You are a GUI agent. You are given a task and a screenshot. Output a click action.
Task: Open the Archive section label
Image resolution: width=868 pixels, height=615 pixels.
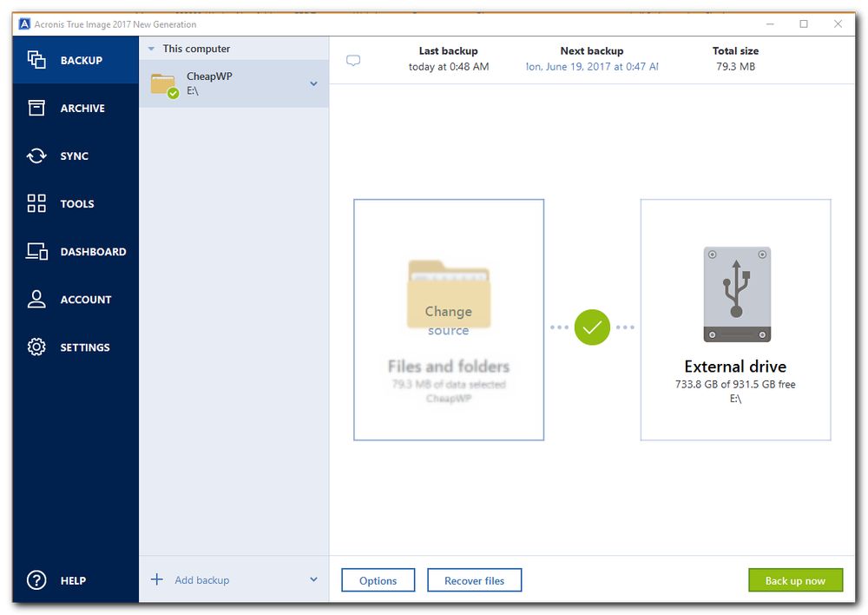tap(82, 109)
